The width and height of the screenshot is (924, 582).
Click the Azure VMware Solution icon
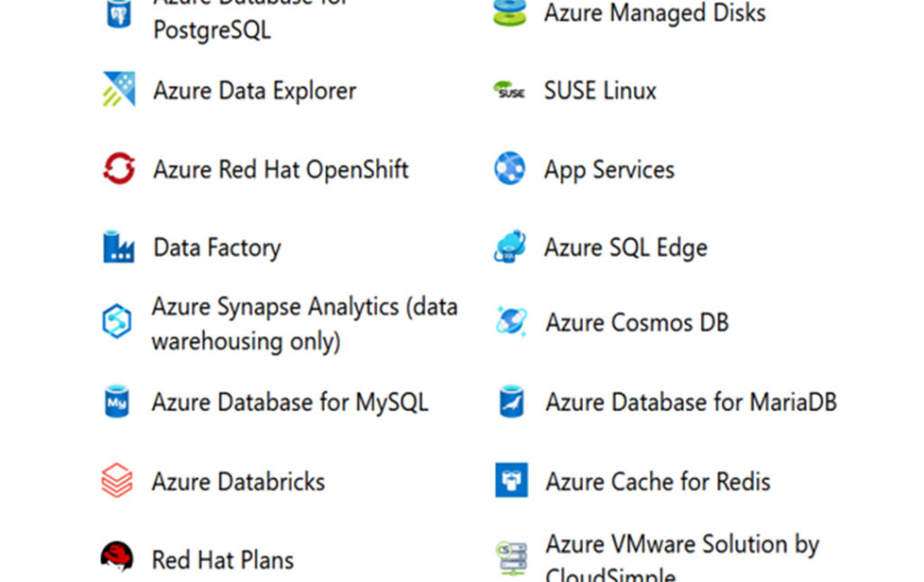tap(511, 558)
